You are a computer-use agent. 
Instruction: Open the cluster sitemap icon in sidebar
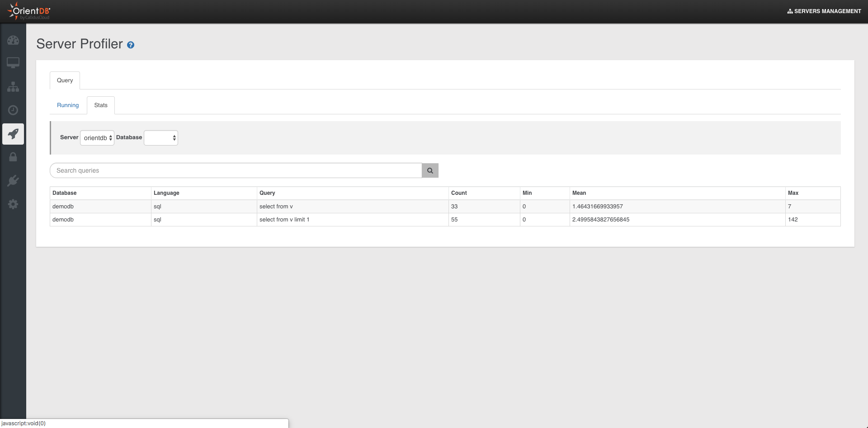13,87
